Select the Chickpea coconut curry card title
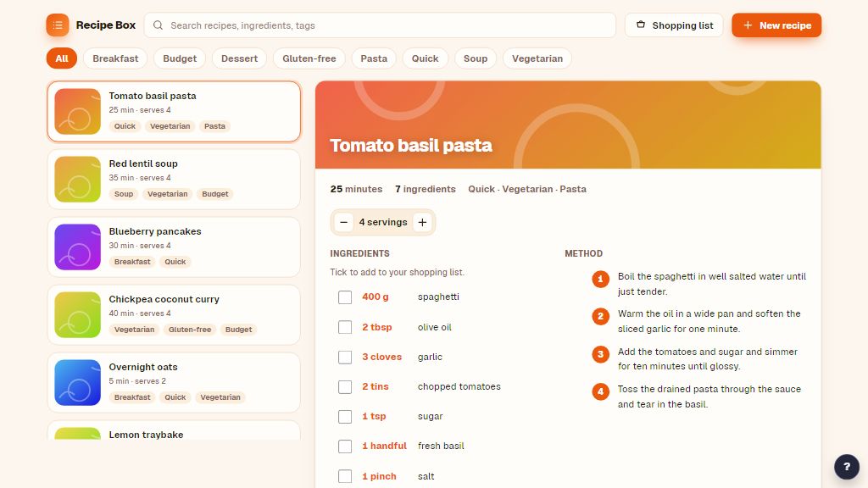 pos(164,299)
